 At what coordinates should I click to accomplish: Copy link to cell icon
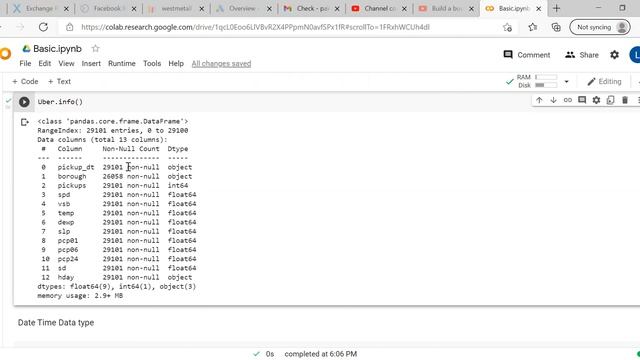(x=568, y=100)
